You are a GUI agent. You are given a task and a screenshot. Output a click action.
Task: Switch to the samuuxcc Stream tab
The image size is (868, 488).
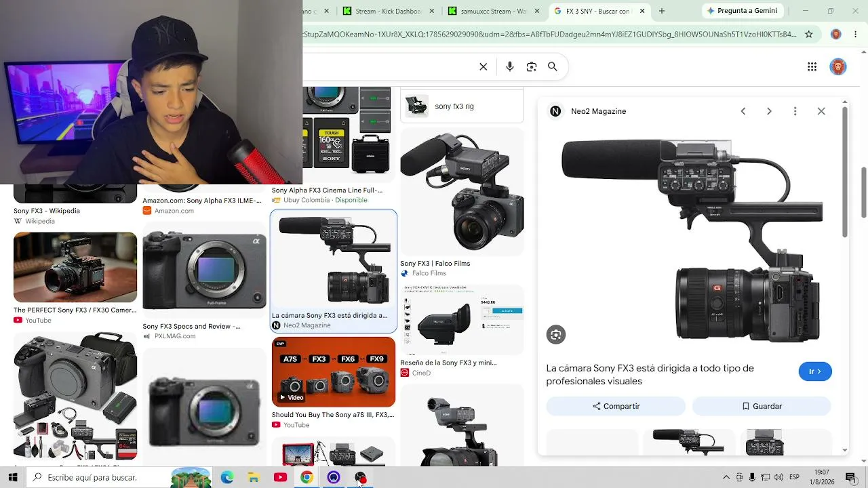[x=494, y=11]
